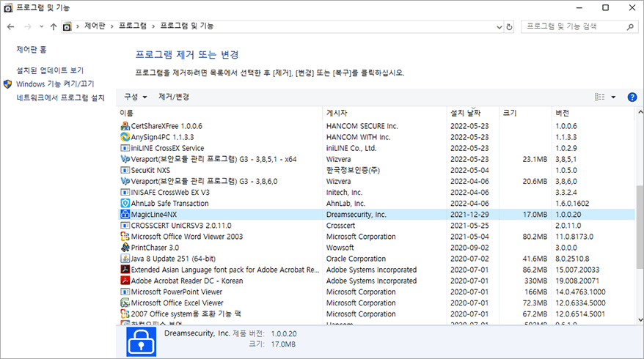Open Windows 기능 켜기/끄기 link
The image size is (644, 359).
tap(55, 84)
